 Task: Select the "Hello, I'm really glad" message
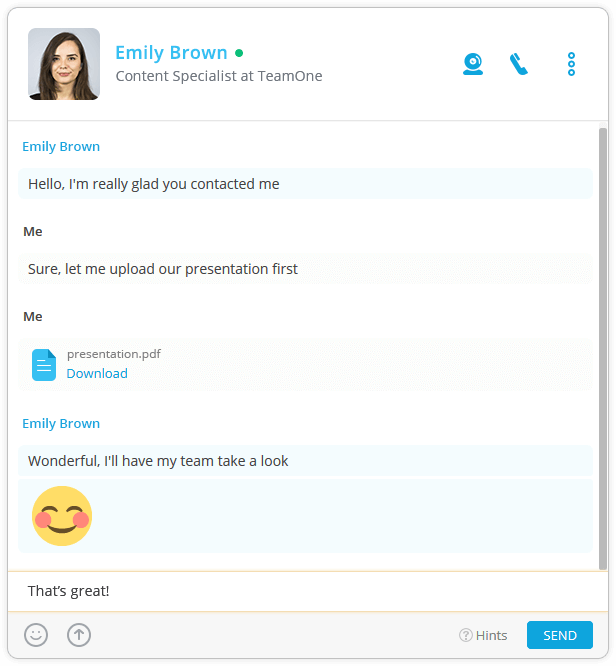305,184
